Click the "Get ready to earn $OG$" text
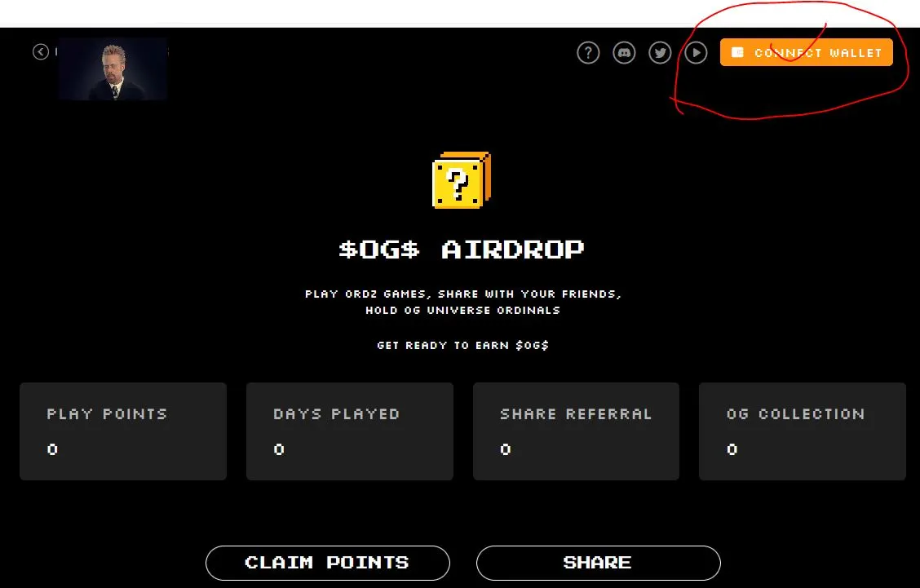The width and height of the screenshot is (920, 588). (x=462, y=345)
